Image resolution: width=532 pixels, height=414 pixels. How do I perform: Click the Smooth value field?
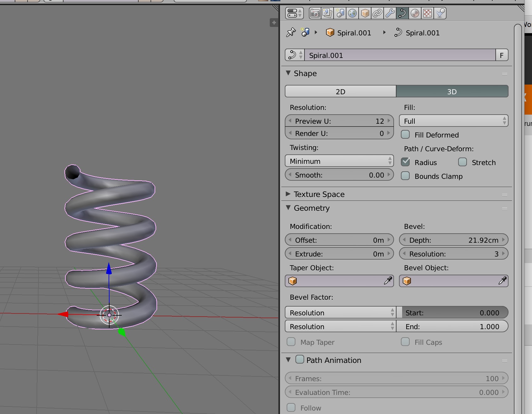pyautogui.click(x=339, y=175)
